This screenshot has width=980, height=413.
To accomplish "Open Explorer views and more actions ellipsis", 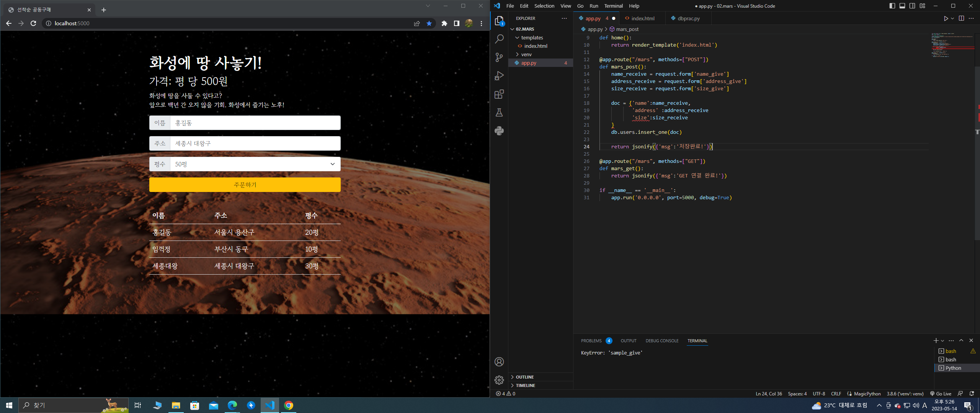I will click(564, 18).
